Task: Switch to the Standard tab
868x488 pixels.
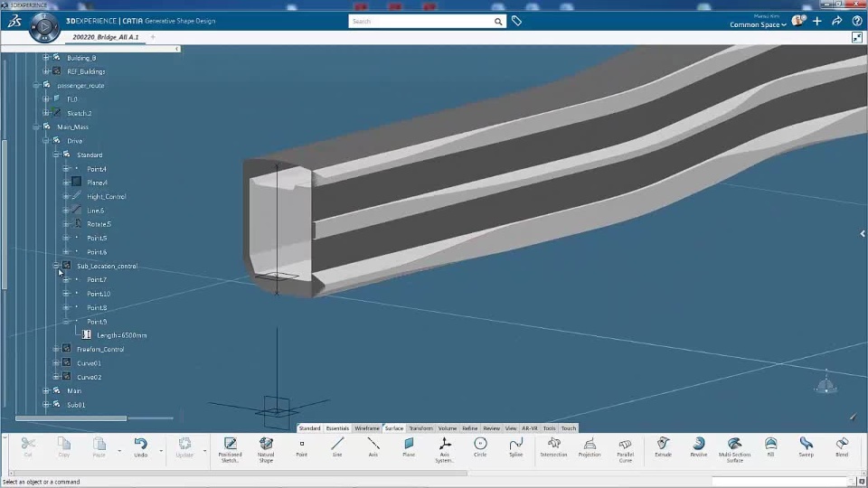Action: click(309, 428)
